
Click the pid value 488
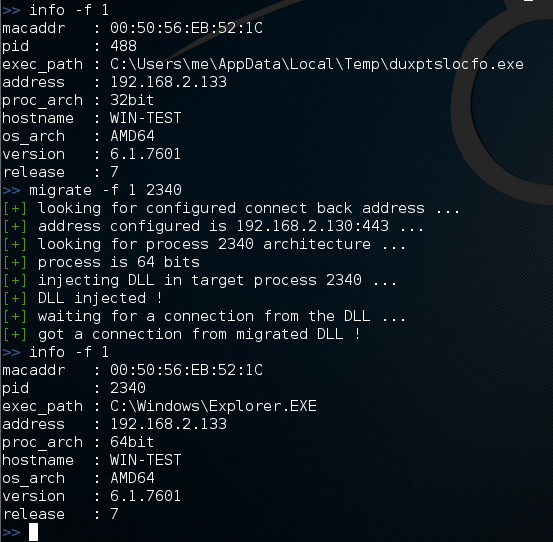[123, 46]
